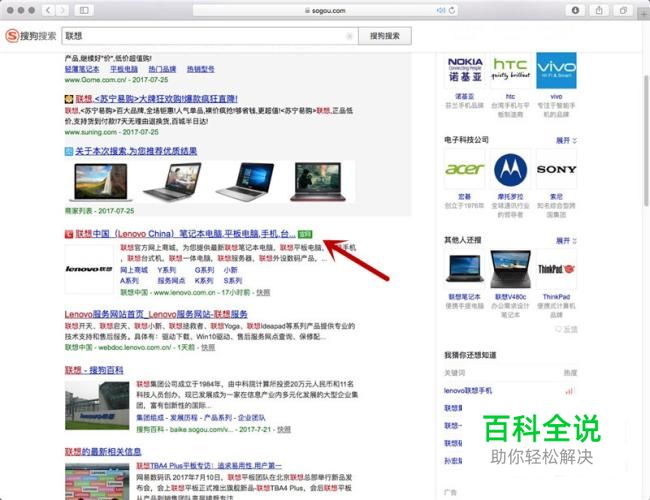This screenshot has width=650, height=500.
Task: Open the Nokia 诺基亚 brand logo
Action: tap(465, 70)
